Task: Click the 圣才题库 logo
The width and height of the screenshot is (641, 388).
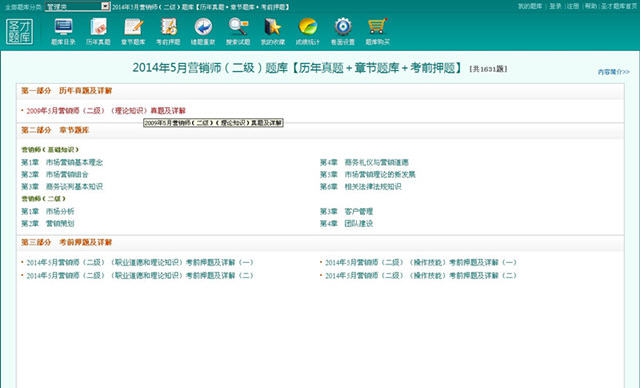Action: coord(20,31)
